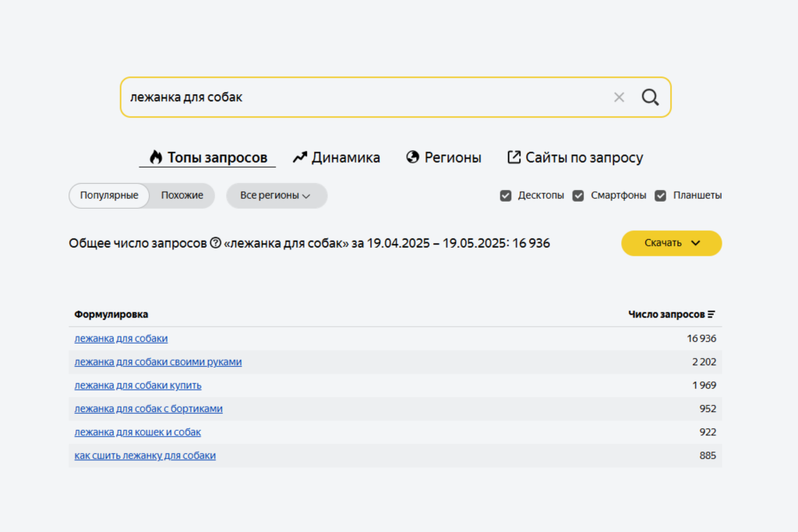
Task: Select the Популярные filter button
Action: (109, 196)
